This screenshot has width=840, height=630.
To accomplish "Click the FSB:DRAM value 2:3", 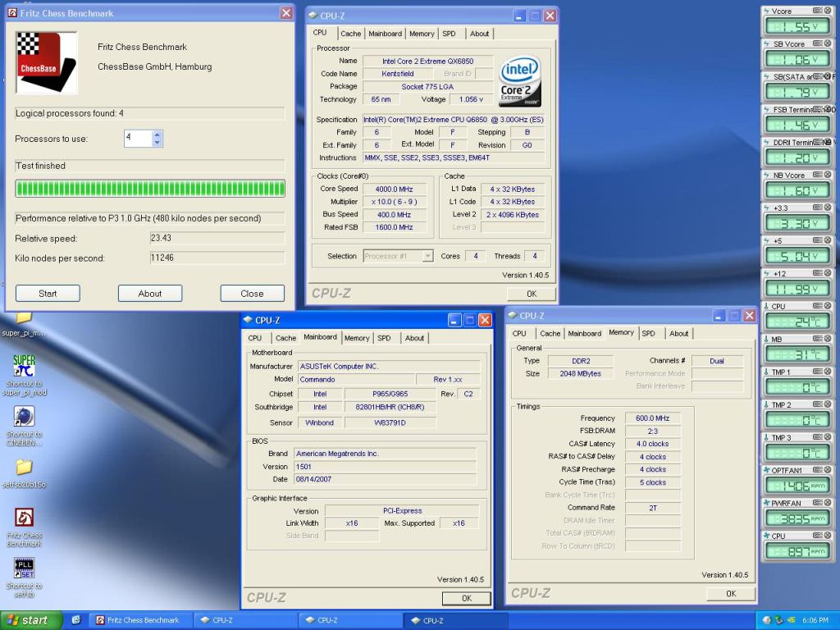I will [x=652, y=431].
